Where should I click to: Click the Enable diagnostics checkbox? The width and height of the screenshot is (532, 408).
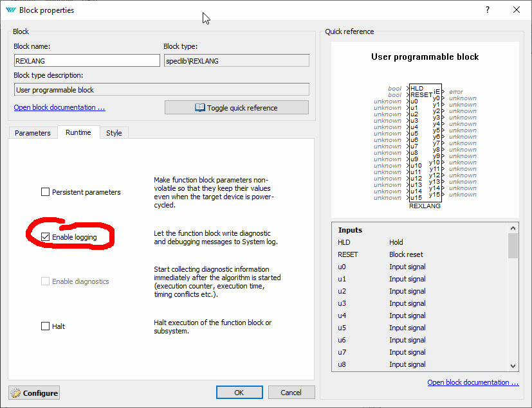click(x=45, y=281)
